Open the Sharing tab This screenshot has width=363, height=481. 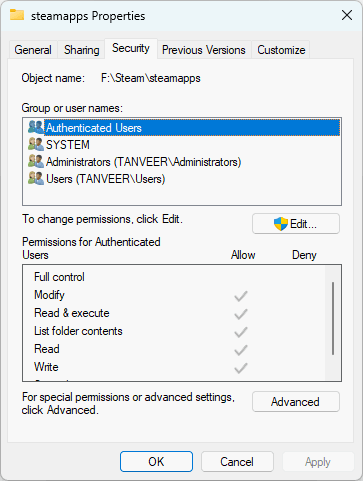(x=82, y=50)
